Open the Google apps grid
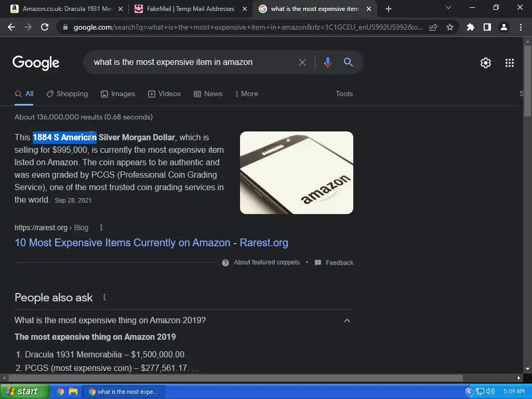This screenshot has width=532, height=399. [x=510, y=63]
